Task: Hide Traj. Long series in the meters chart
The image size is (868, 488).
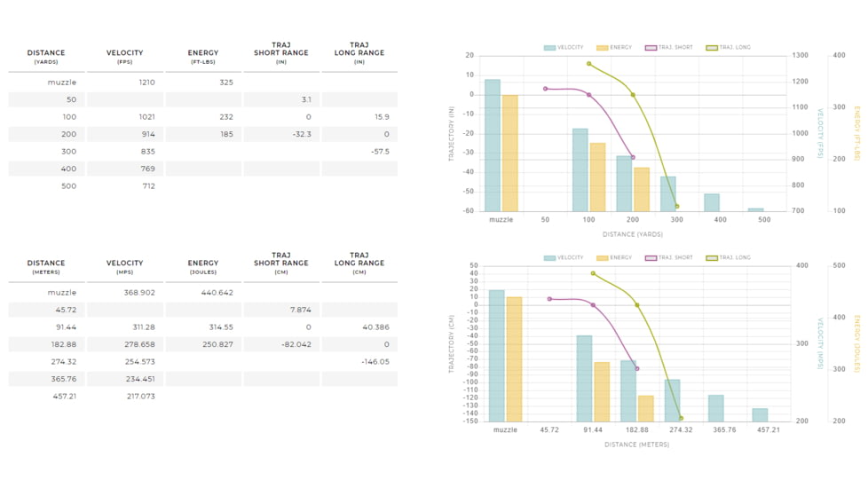Action: 728,258
